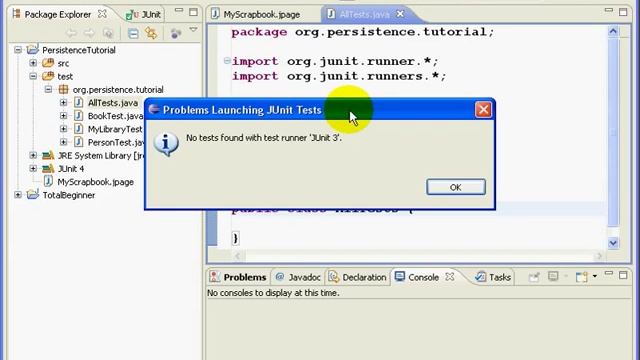Collapse the test folder node

[x=33, y=76]
